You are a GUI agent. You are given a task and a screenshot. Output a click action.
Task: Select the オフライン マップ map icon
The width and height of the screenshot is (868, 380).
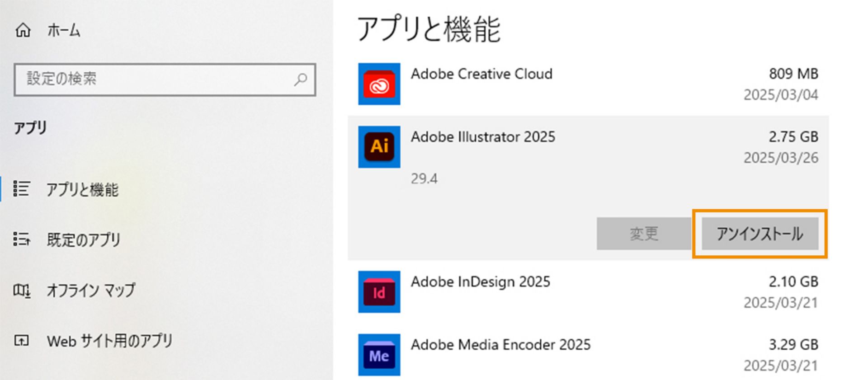[22, 290]
